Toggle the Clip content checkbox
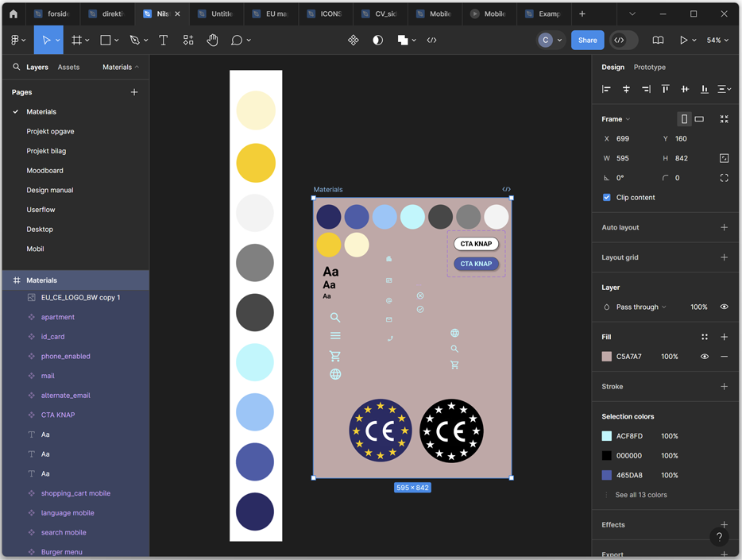The width and height of the screenshot is (742, 560). (607, 198)
